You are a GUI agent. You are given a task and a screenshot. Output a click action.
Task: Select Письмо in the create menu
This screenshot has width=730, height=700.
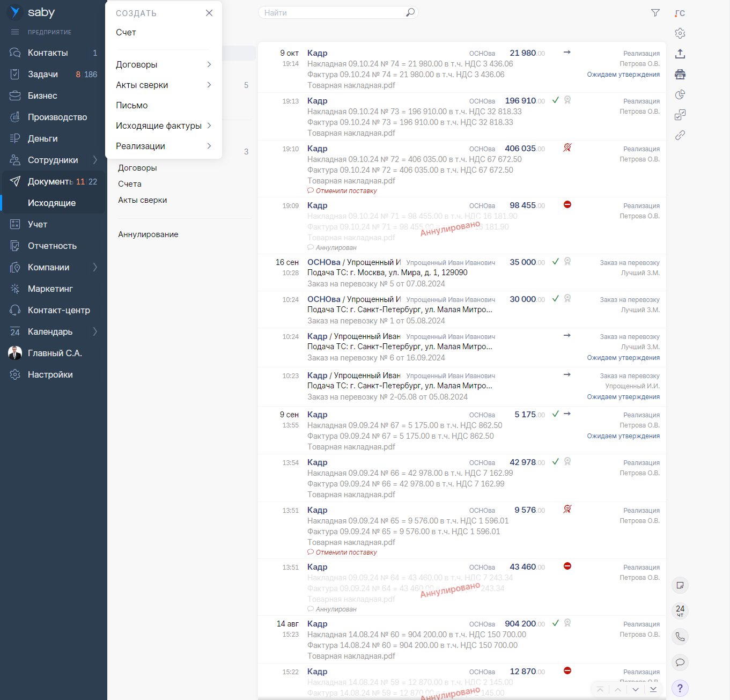click(x=132, y=105)
